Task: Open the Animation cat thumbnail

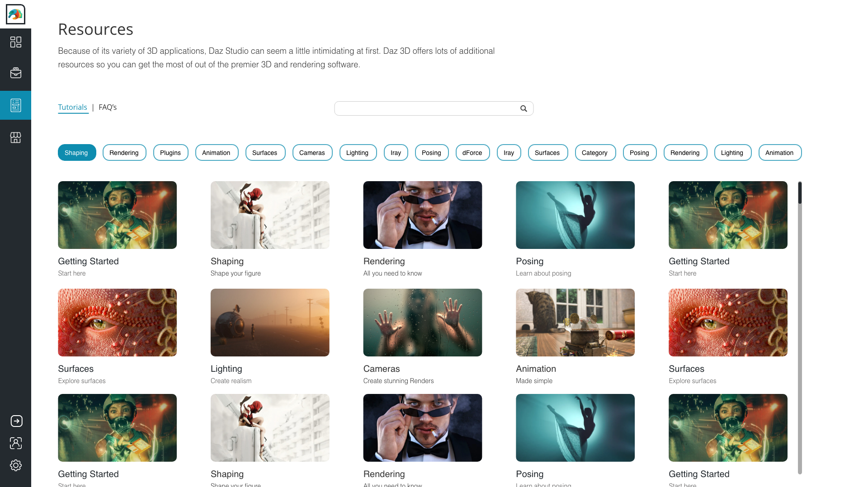Action: click(x=575, y=323)
